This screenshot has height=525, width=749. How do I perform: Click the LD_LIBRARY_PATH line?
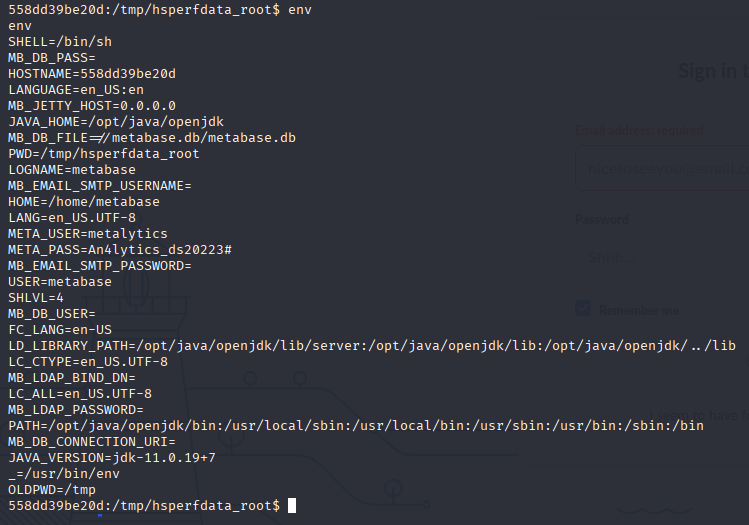tap(372, 346)
